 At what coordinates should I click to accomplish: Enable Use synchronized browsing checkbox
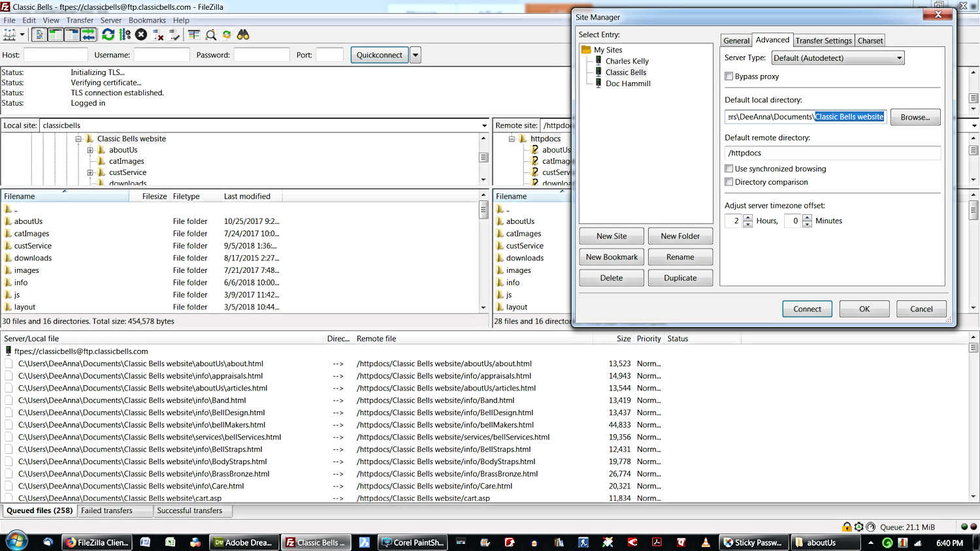(x=728, y=168)
